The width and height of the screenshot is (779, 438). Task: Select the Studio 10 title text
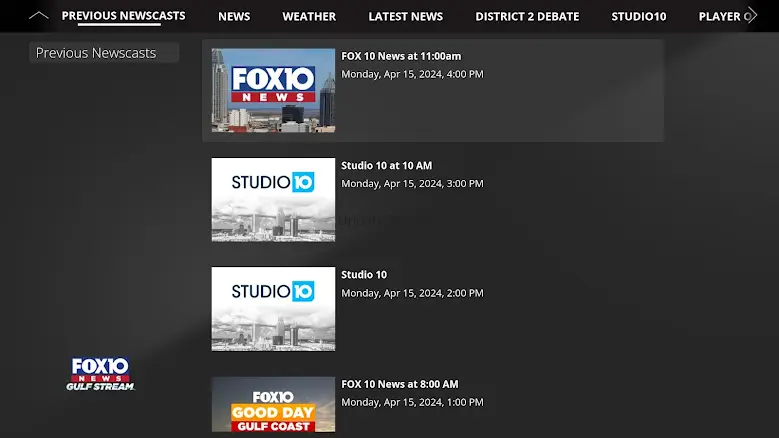[x=364, y=274]
